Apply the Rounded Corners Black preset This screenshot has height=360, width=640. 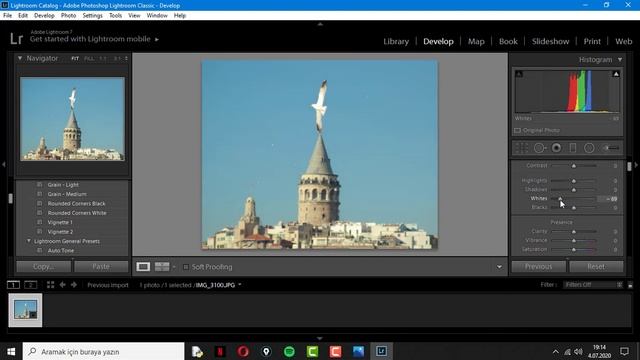(76, 203)
